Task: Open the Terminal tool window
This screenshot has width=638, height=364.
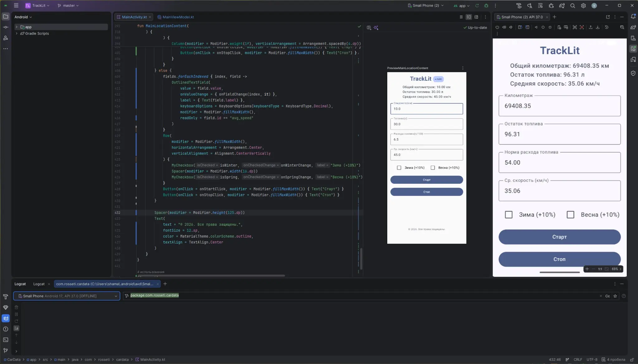Action: (6, 340)
